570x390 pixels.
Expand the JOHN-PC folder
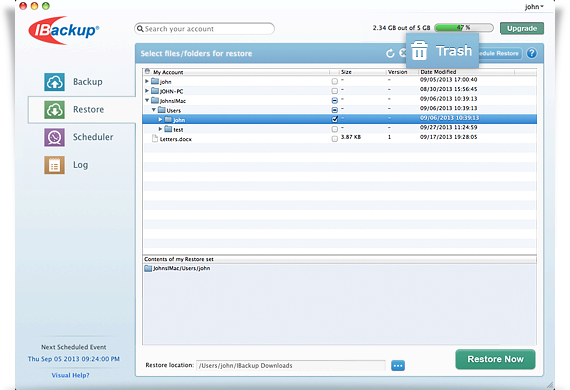147,91
